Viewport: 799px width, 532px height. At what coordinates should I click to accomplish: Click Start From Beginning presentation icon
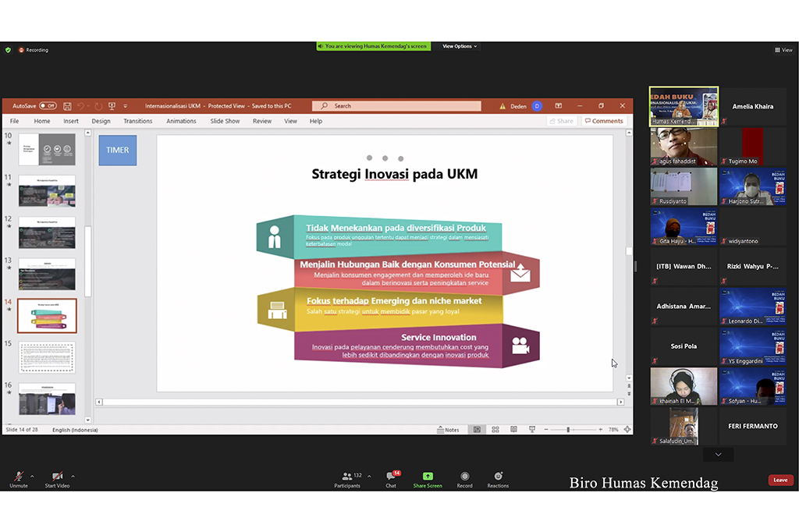(x=112, y=106)
